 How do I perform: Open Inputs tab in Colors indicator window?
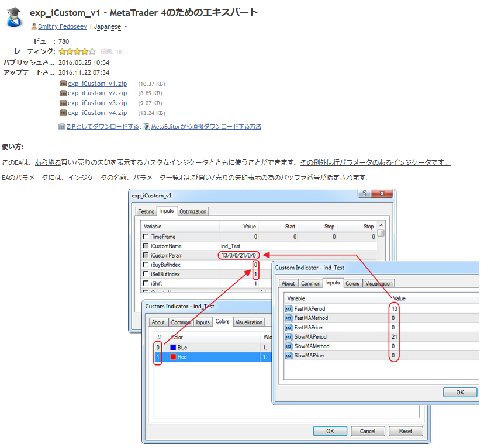click(x=203, y=322)
